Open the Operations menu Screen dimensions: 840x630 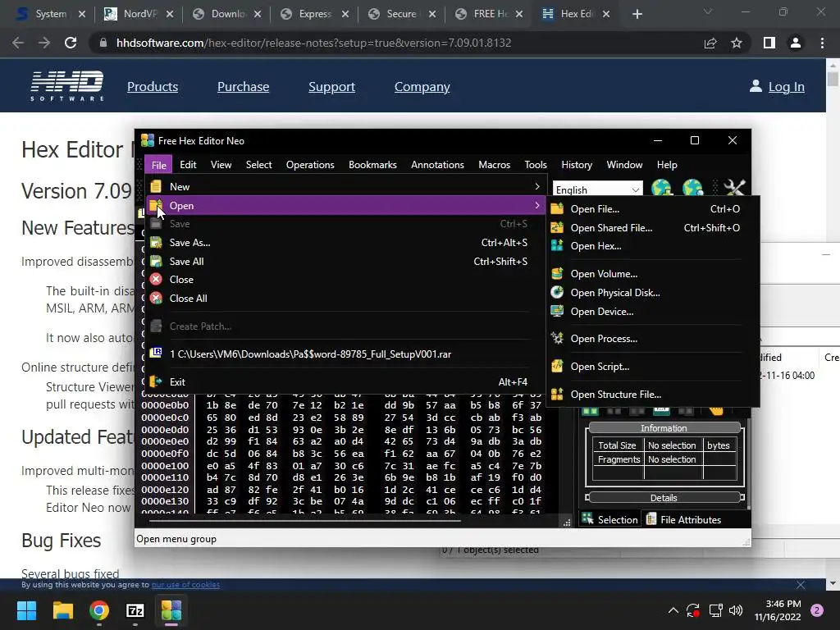310,164
